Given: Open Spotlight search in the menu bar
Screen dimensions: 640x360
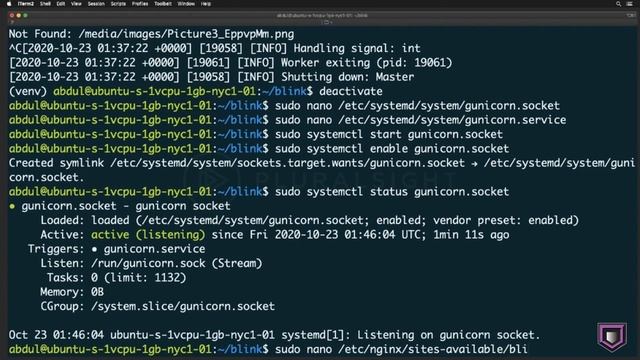Looking at the screenshot, I should pyautogui.click(x=618, y=4).
